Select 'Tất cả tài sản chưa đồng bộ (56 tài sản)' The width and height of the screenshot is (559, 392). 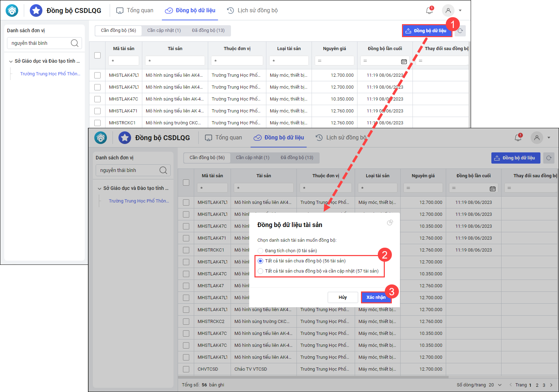coord(260,261)
